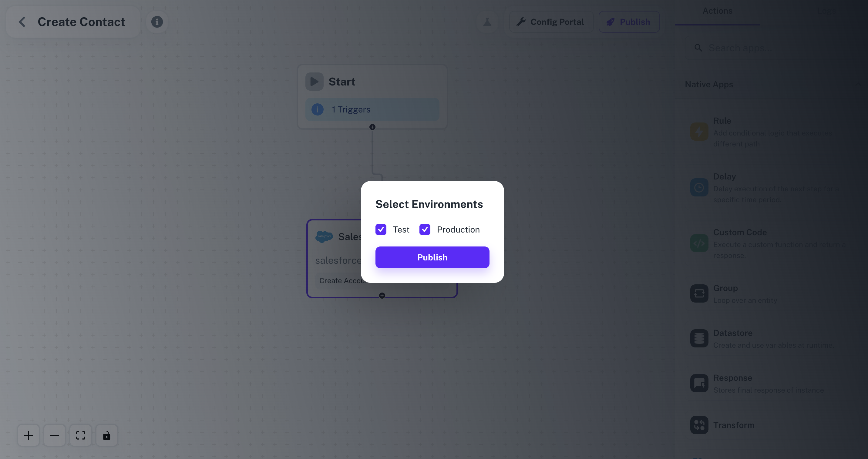Select the Group loop action icon
Image resolution: width=868 pixels, height=459 pixels.
point(699,293)
